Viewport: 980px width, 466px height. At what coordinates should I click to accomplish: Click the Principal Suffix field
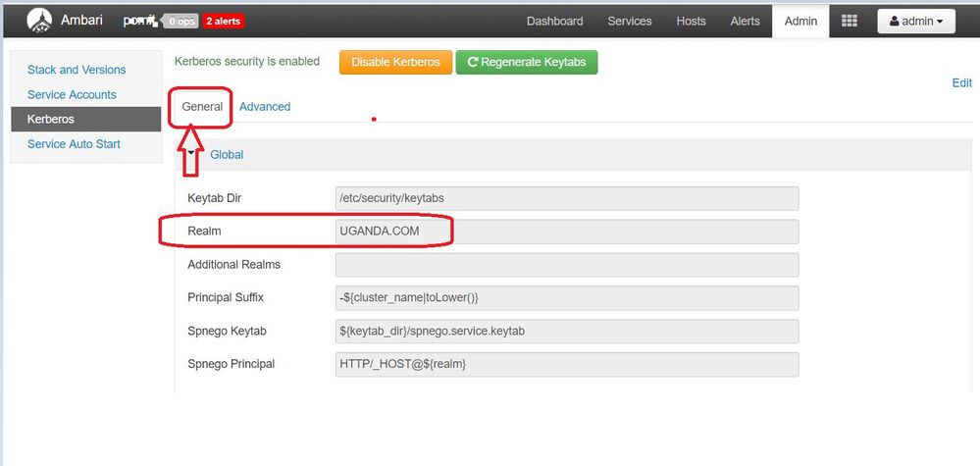tap(567, 297)
